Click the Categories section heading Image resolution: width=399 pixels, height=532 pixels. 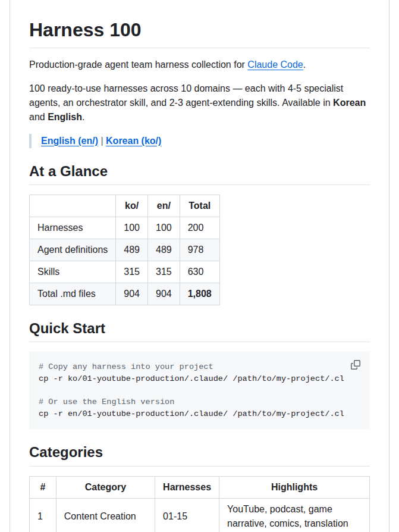(66, 452)
